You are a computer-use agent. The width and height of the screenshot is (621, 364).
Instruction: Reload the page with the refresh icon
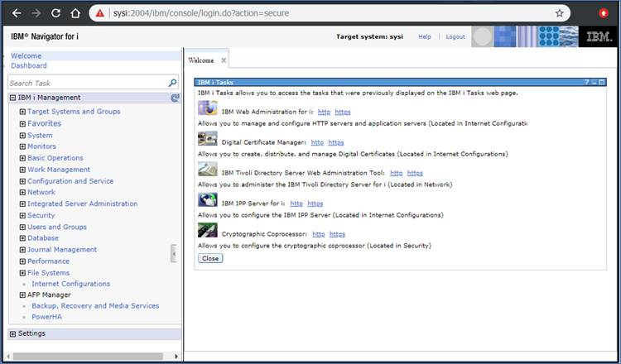click(55, 13)
